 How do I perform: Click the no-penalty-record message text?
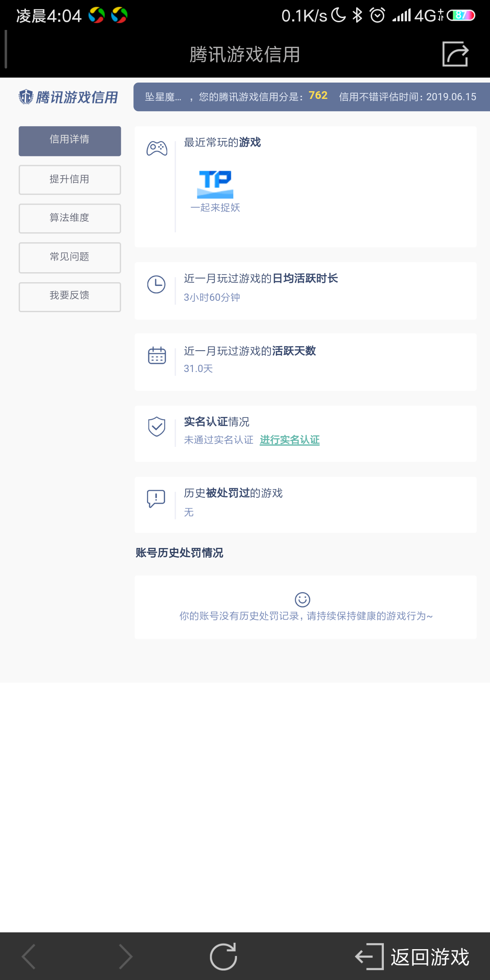(x=306, y=616)
